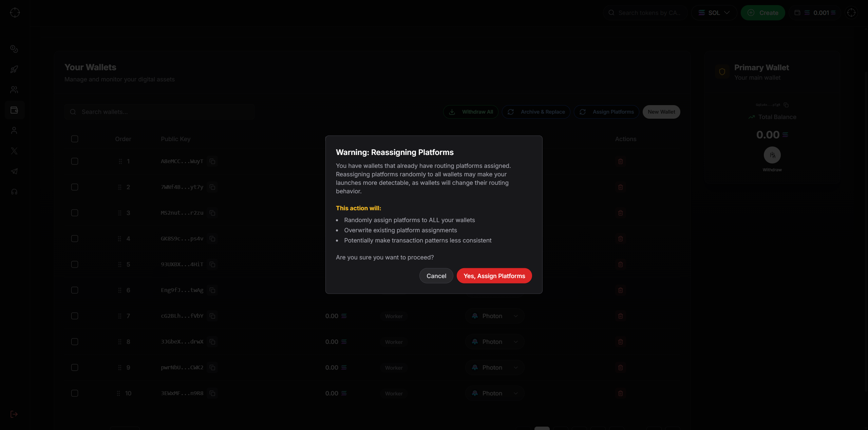
Task: Click the primary wallet Withdraw icon
Action: pyautogui.click(x=772, y=155)
